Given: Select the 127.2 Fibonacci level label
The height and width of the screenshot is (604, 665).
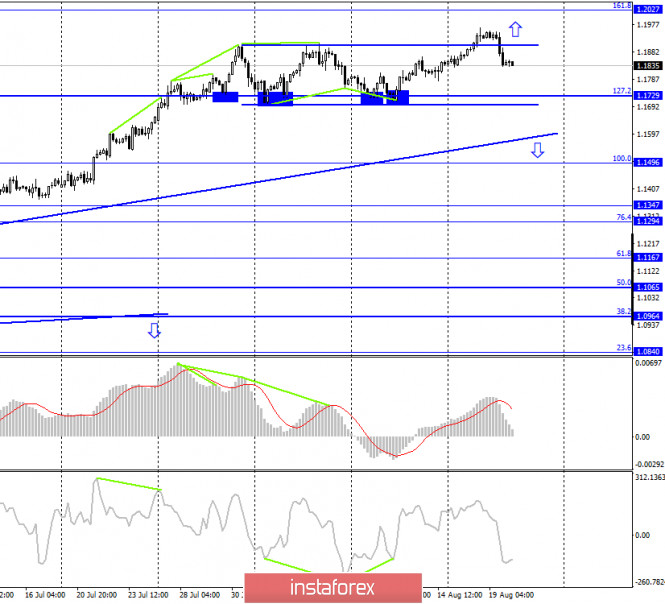Looking at the screenshot, I should click(x=620, y=91).
